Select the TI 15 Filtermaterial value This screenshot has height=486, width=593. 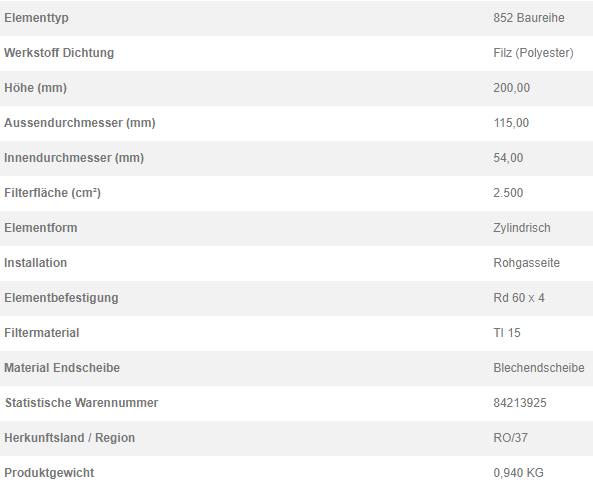507,333
